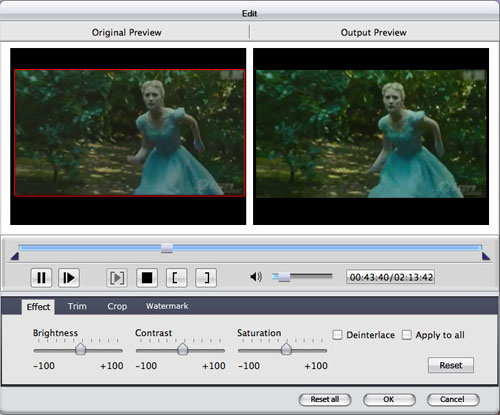
Task: Click the right trim triangle marker
Action: (x=486, y=256)
